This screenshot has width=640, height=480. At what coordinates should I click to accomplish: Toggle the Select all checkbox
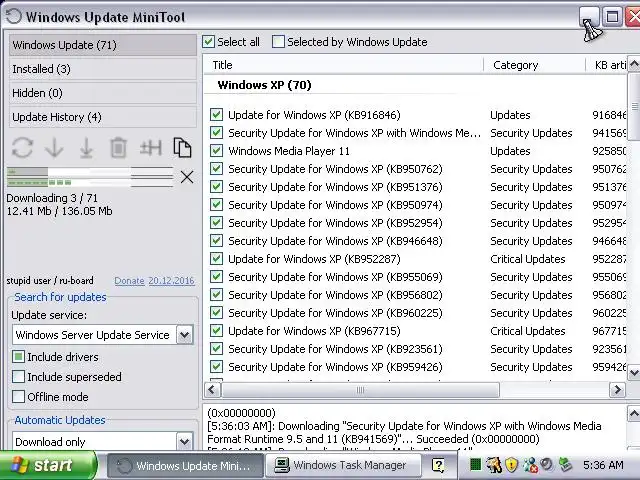[208, 42]
